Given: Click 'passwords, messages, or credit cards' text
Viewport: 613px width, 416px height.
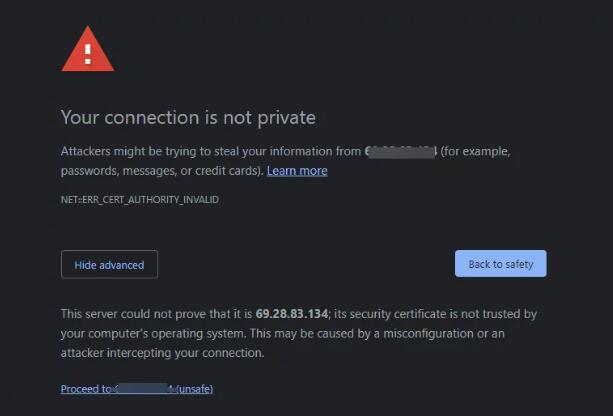Looking at the screenshot, I should [160, 171].
